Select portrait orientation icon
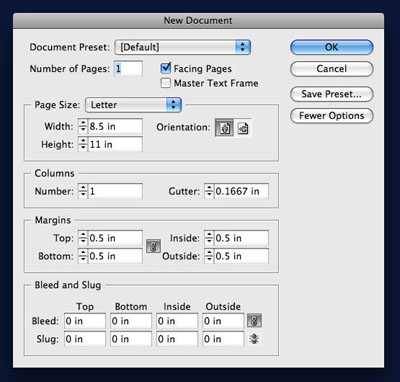The height and width of the screenshot is (382, 400). point(225,128)
